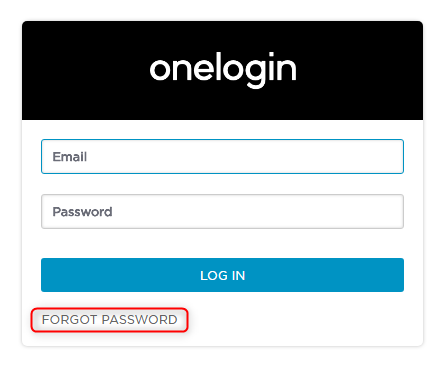Select the Password input field
Image resolution: width=445 pixels, height=367 pixels.
pos(222,212)
